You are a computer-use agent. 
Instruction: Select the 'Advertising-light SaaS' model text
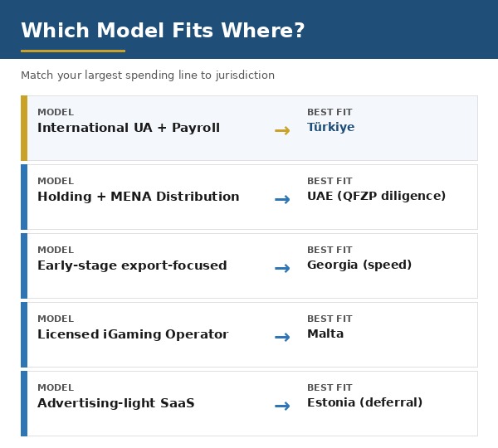coord(116,403)
